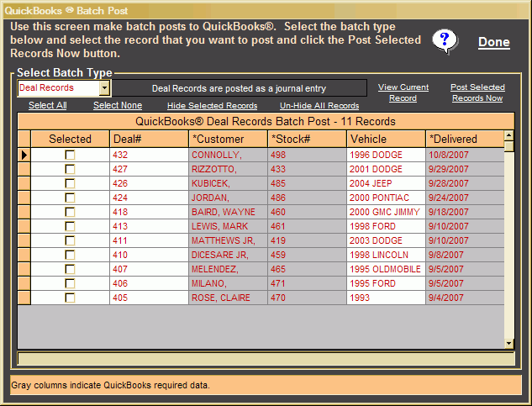Click the *Delivered column header
The image size is (532, 406).
(465, 140)
